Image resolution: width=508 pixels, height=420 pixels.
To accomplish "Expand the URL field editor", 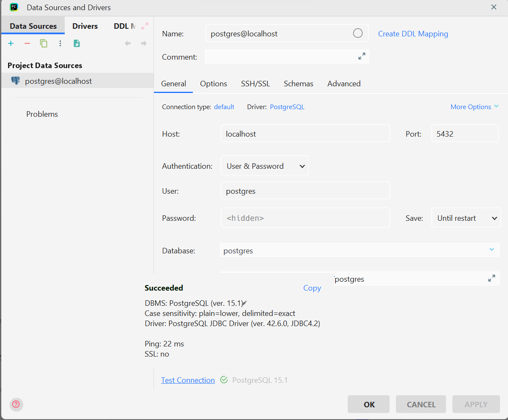I will pos(492,279).
